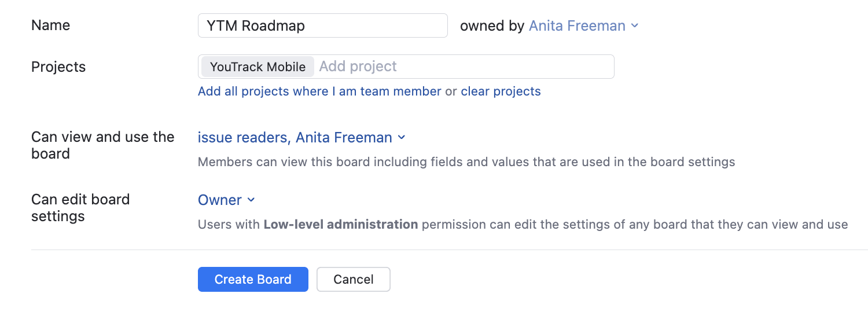Viewport: 868px width, 330px height.
Task: Click the board Name text field
Action: (x=322, y=25)
